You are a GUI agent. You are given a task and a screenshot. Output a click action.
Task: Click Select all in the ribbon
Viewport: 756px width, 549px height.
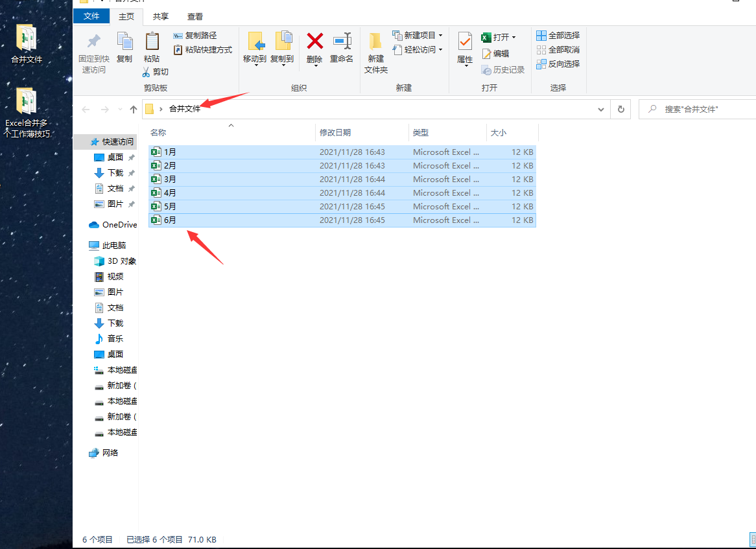coord(558,35)
